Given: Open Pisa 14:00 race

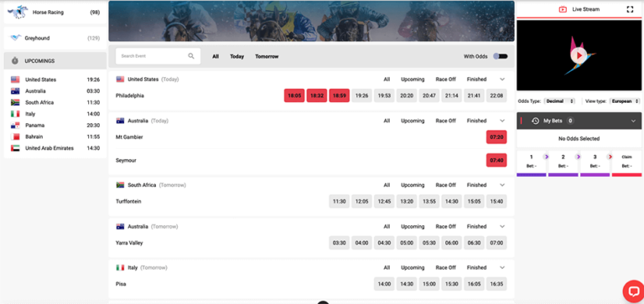Looking at the screenshot, I should point(384,284).
